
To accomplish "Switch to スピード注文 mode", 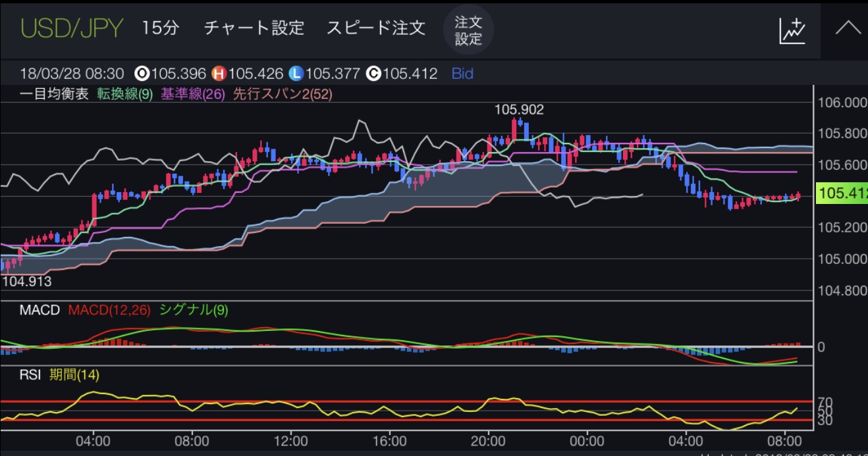I will click(x=375, y=28).
